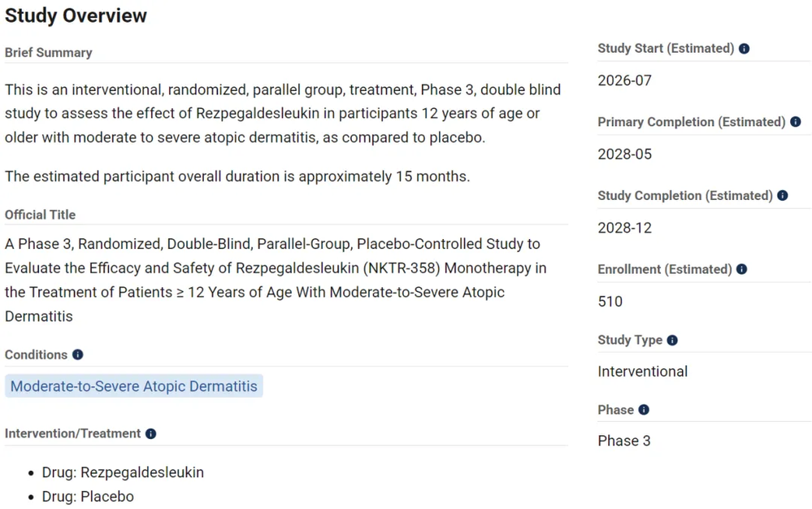Click the enrollment value 510
The height and width of the screenshot is (509, 812).
coord(610,302)
